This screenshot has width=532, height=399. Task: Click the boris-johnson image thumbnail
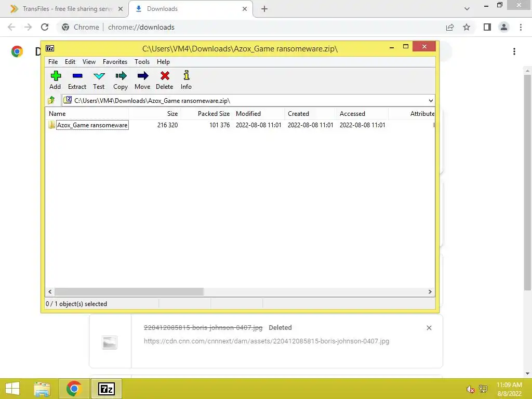(110, 342)
